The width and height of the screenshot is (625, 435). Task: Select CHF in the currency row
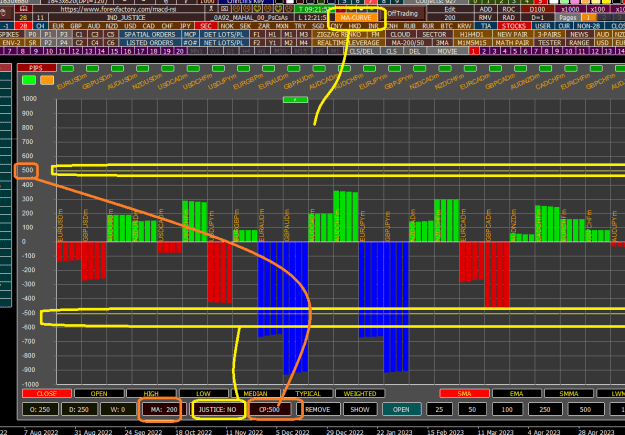point(167,26)
